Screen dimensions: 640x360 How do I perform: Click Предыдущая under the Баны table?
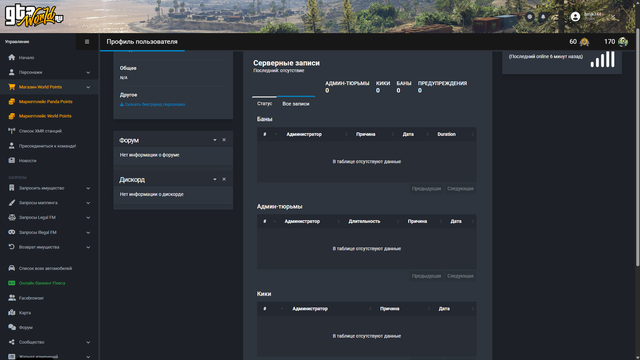(x=426, y=189)
